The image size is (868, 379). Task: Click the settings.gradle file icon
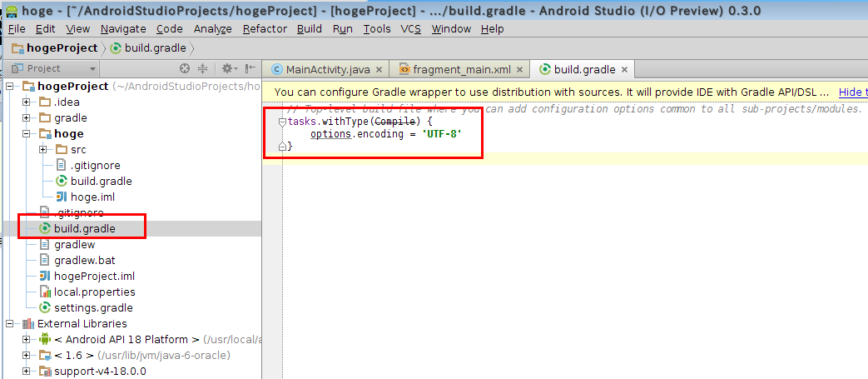point(45,307)
